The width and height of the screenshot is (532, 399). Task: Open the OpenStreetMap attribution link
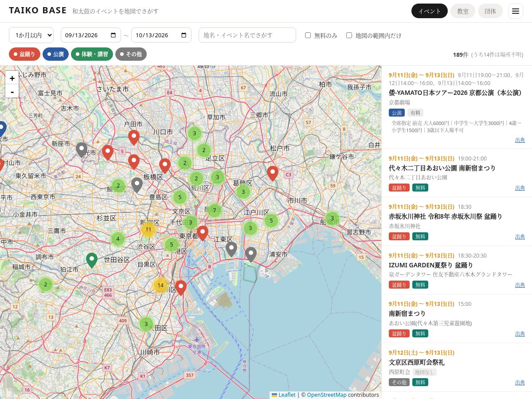tap(326, 395)
